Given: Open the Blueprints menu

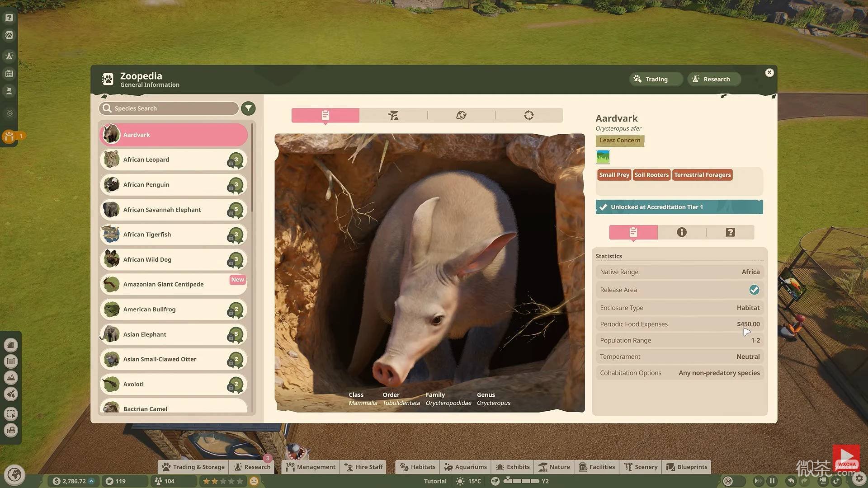Looking at the screenshot, I should (x=687, y=467).
